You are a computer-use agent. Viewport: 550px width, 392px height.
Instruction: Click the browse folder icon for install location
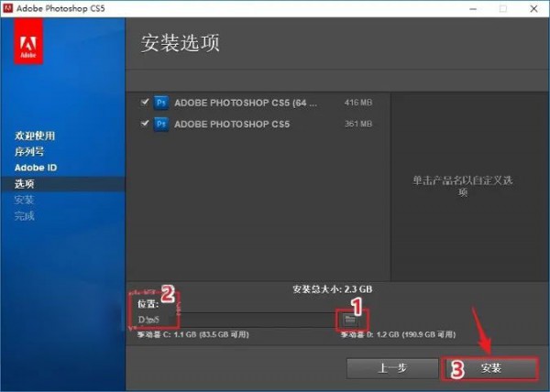tap(350, 320)
